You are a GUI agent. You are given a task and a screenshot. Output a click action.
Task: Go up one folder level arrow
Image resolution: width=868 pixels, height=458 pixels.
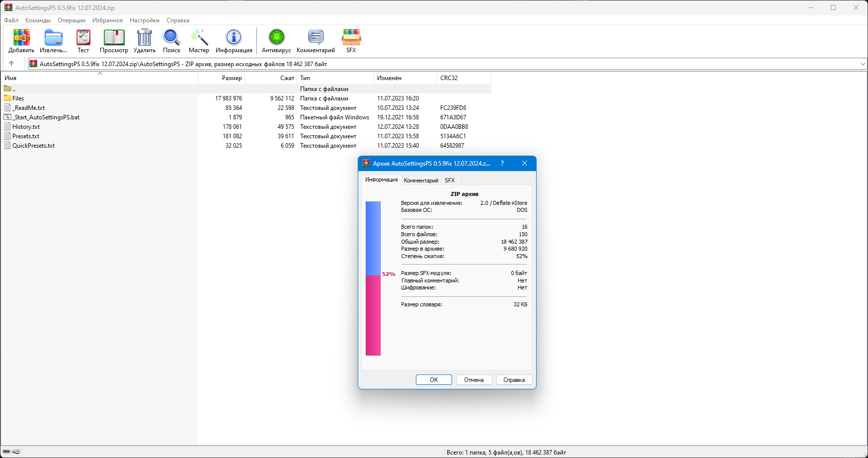pyautogui.click(x=11, y=64)
